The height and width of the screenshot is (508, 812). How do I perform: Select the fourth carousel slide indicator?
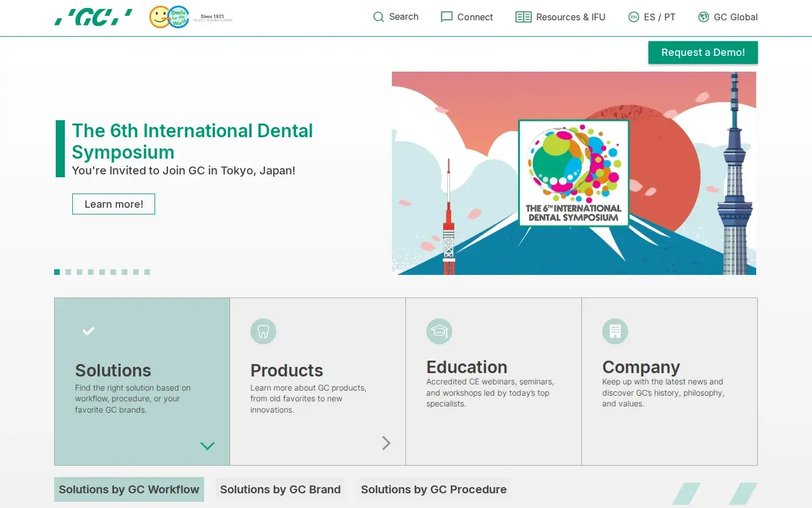tap(91, 272)
